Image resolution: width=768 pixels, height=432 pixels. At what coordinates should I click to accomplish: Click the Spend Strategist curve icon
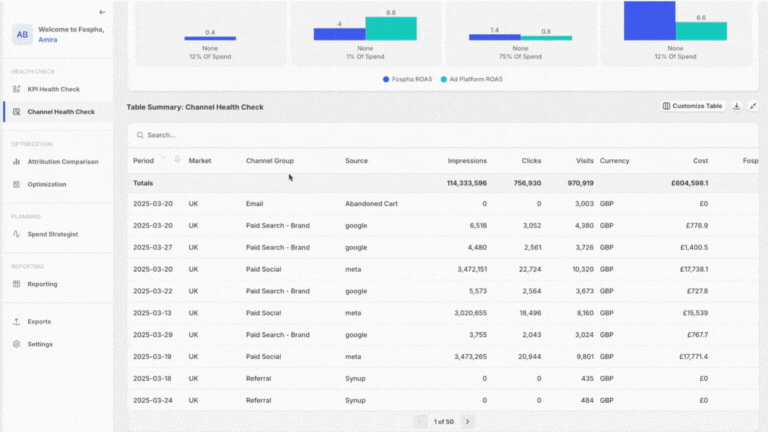pos(17,234)
